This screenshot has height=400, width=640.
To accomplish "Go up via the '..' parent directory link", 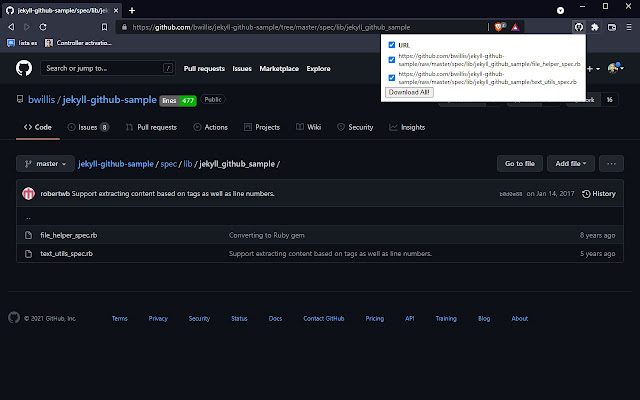I will tap(28, 217).
